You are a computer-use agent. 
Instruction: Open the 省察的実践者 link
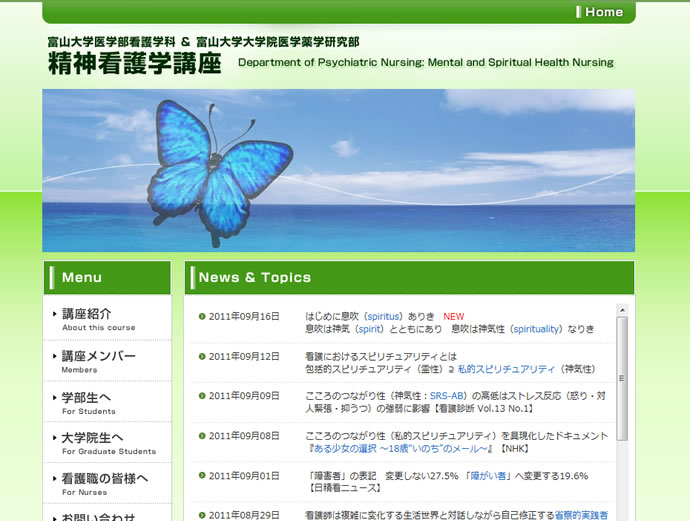click(581, 515)
